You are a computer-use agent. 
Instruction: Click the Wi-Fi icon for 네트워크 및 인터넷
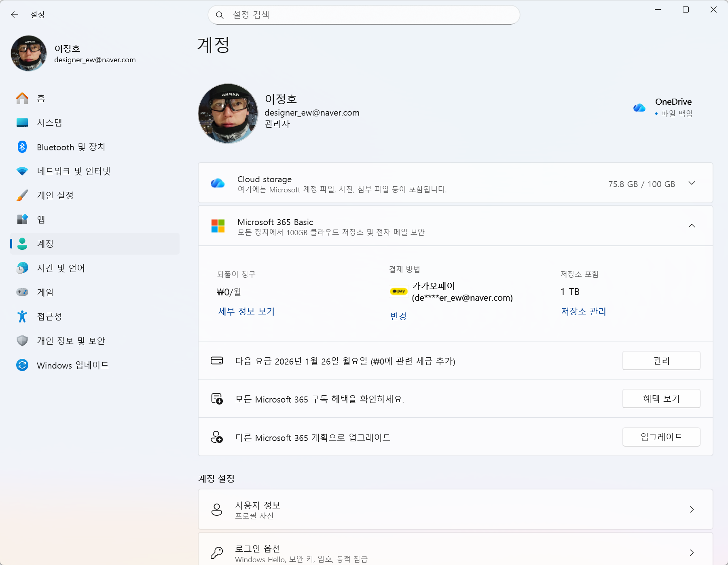(x=22, y=171)
